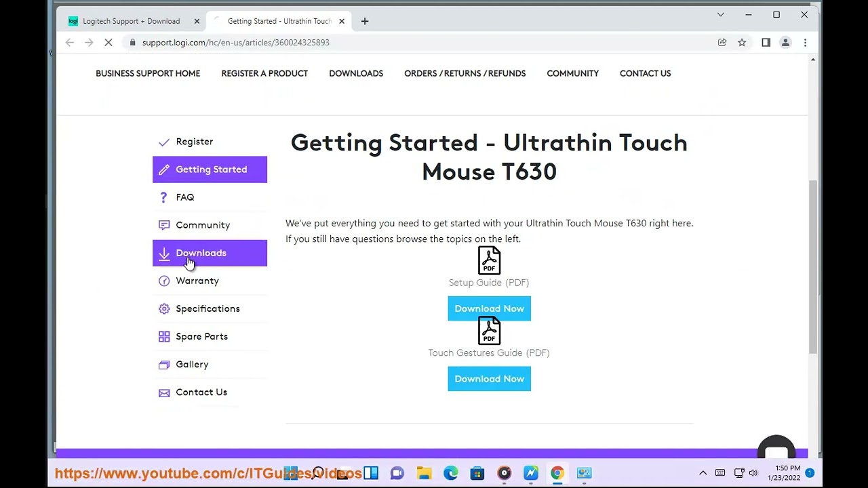Click the page vertical scrollbar thumb

click(x=812, y=267)
